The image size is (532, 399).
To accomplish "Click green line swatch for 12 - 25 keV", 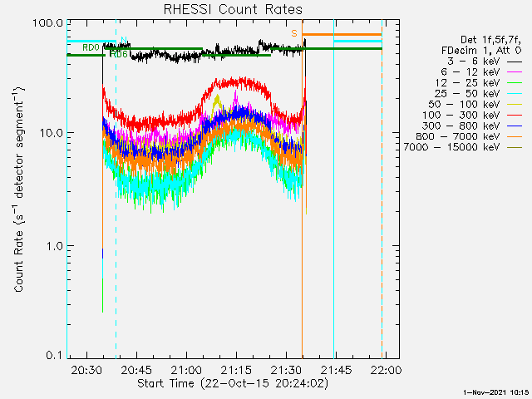I will point(515,83).
